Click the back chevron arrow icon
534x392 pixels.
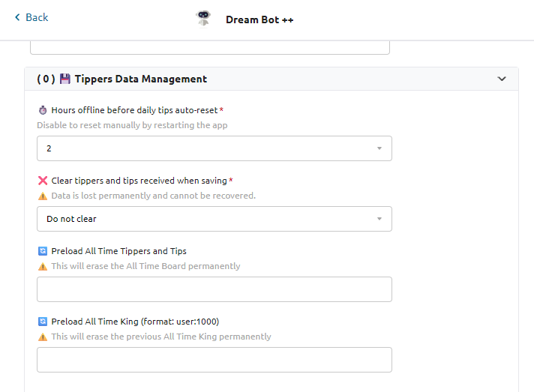pyautogui.click(x=18, y=17)
